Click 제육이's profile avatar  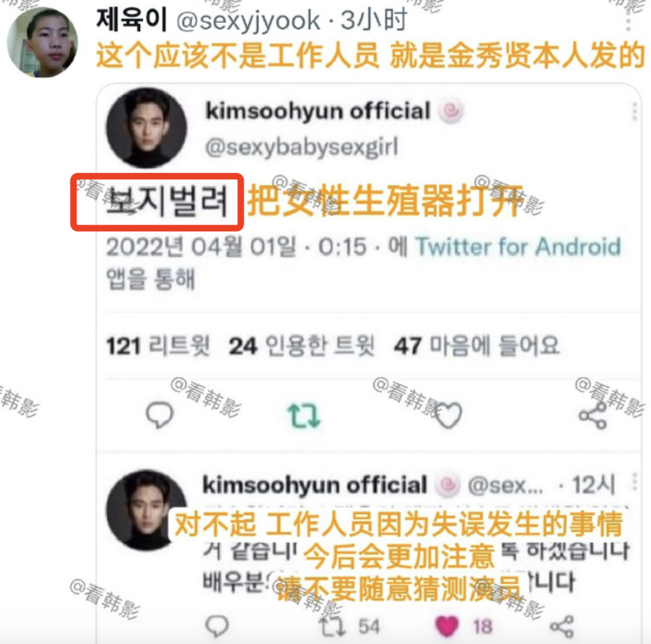pos(42,42)
